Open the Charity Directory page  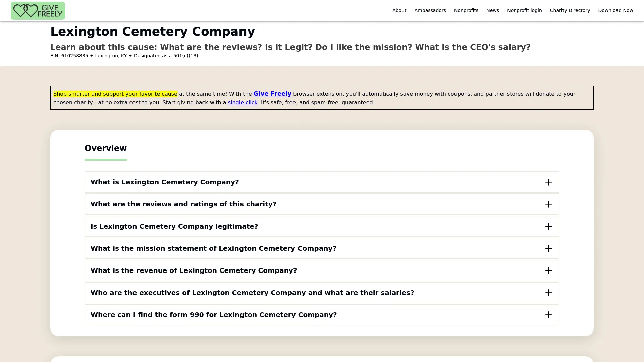click(x=570, y=10)
